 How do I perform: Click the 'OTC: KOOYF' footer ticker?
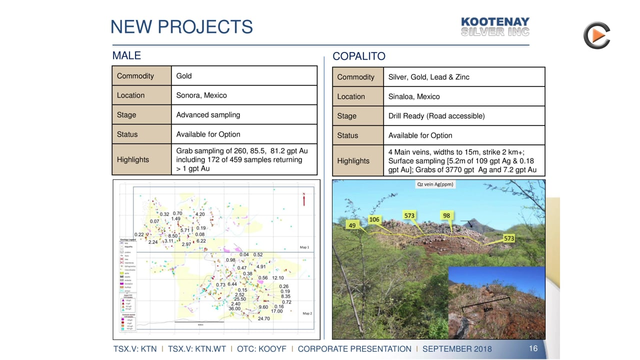[262, 349]
